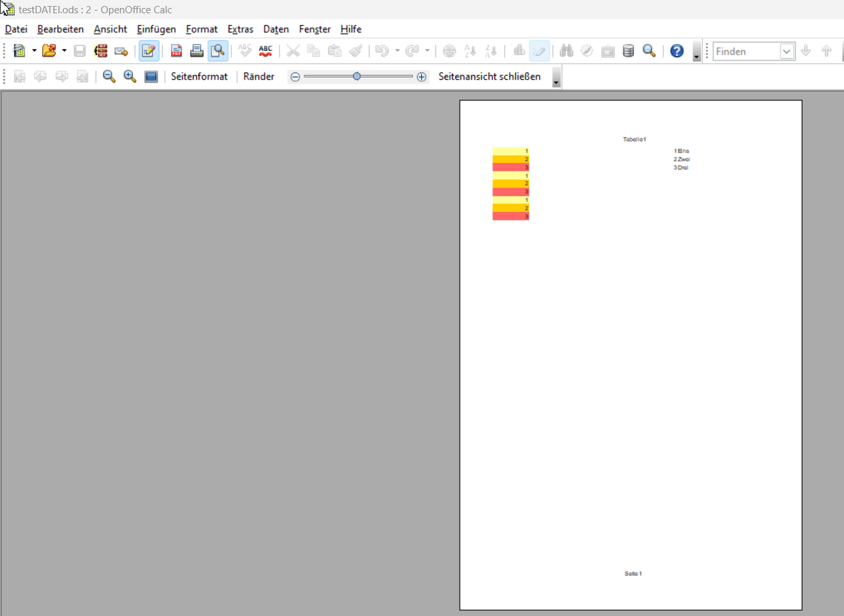Viewport: 844px width, 616px height.
Task: Click the Paste clipboard icon
Action: pyautogui.click(x=335, y=51)
